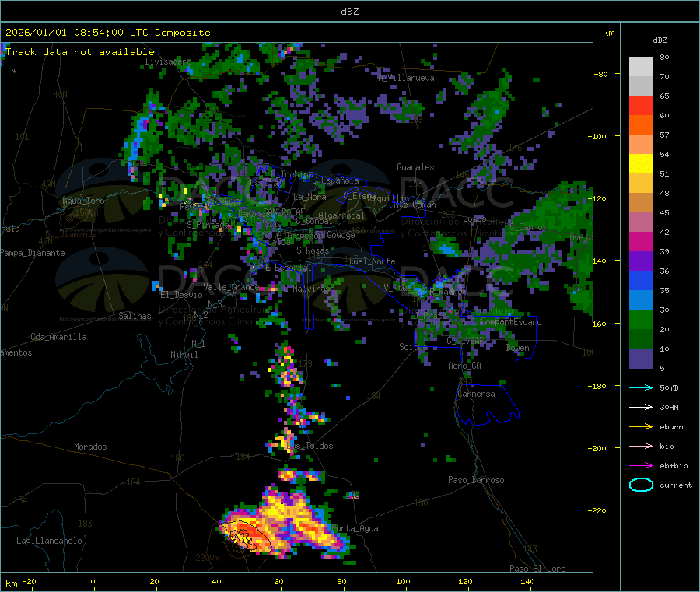Pick the green 30–20 dBZ swatch
Image resolution: width=700 pixels, height=592 pixels.
pyautogui.click(x=641, y=320)
